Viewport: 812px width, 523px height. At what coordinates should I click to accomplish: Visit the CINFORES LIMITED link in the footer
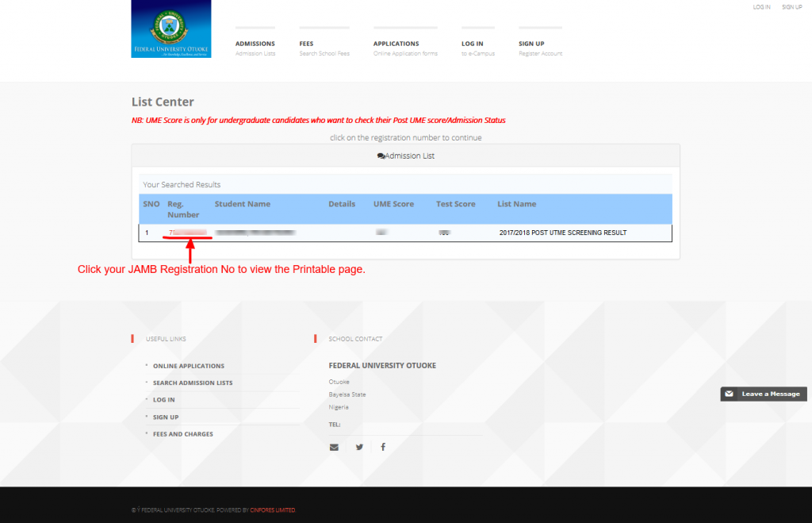coord(272,510)
